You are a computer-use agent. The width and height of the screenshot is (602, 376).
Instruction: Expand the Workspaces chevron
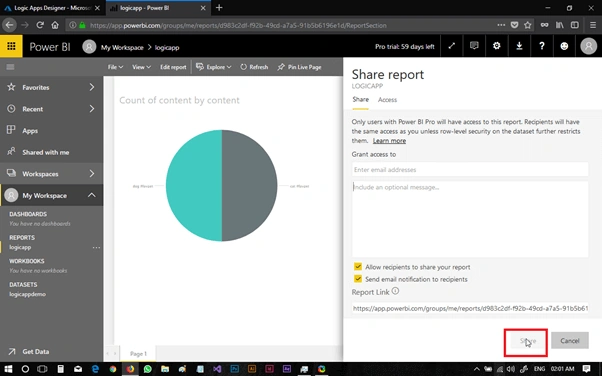point(92,174)
